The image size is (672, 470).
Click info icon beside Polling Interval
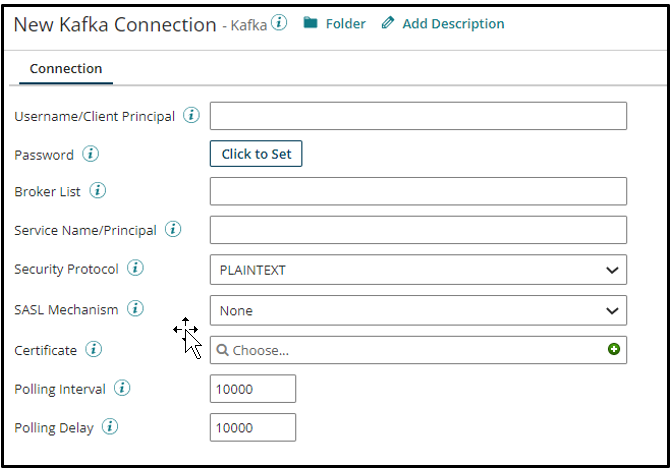click(x=122, y=388)
